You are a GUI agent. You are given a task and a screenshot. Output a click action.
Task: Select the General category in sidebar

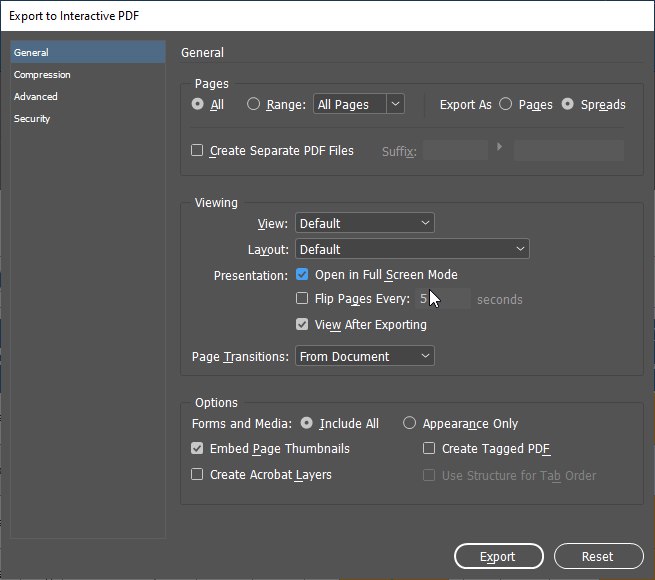[x=88, y=52]
